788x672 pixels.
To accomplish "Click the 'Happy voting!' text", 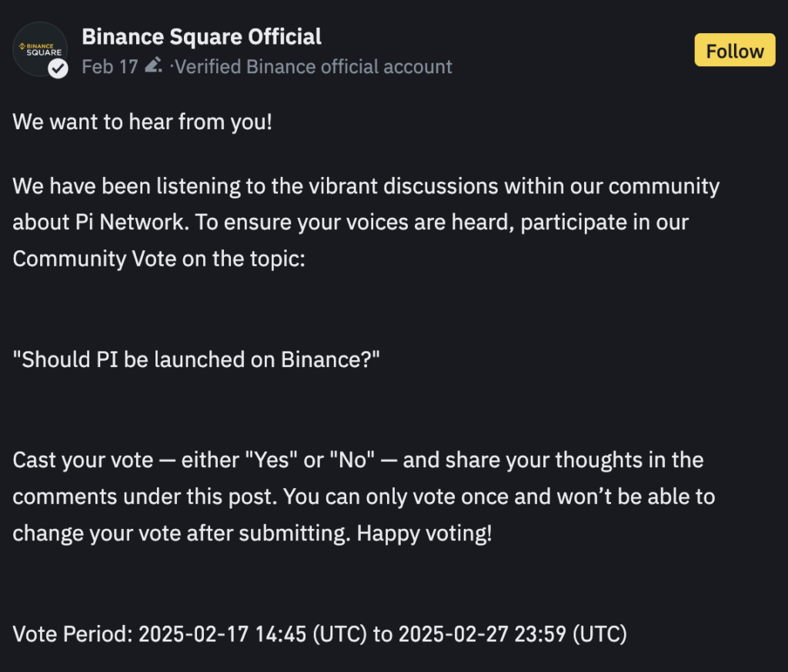I will [x=424, y=533].
